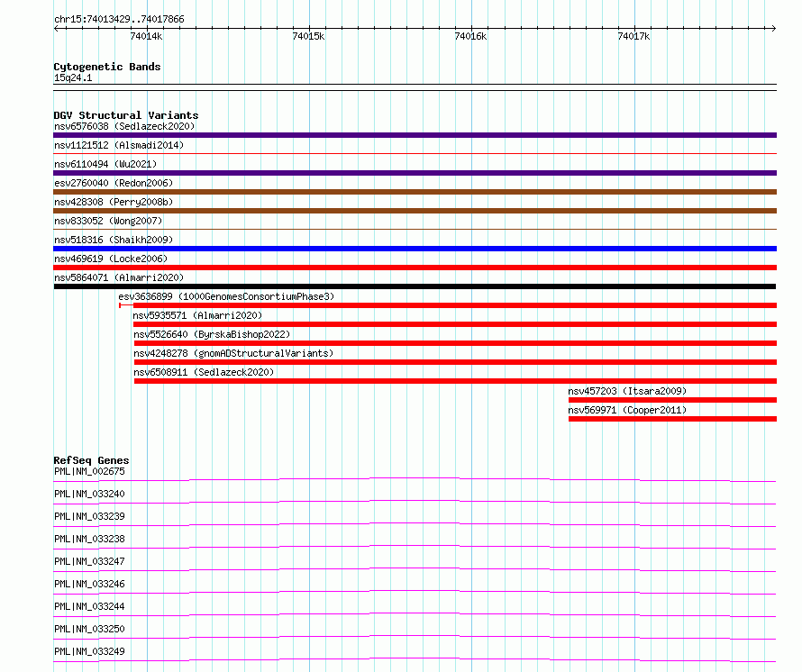802x672 pixels.
Task: Click the nsv518316 (Shaikh2009) label
Action: [x=114, y=240]
